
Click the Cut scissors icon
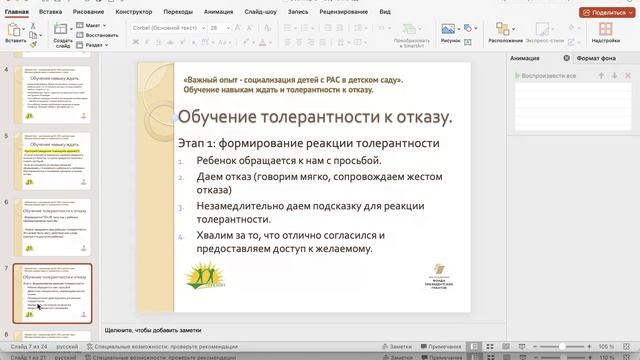coord(33,26)
